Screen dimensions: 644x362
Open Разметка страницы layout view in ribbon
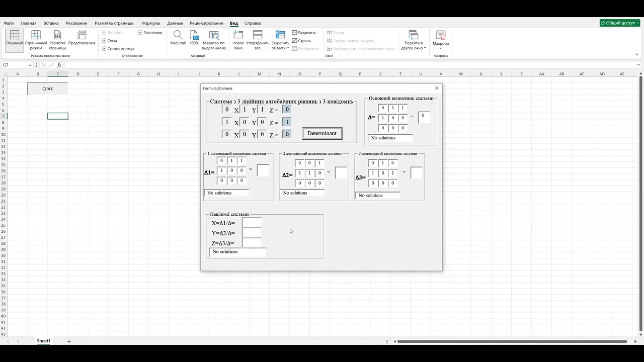point(57,40)
